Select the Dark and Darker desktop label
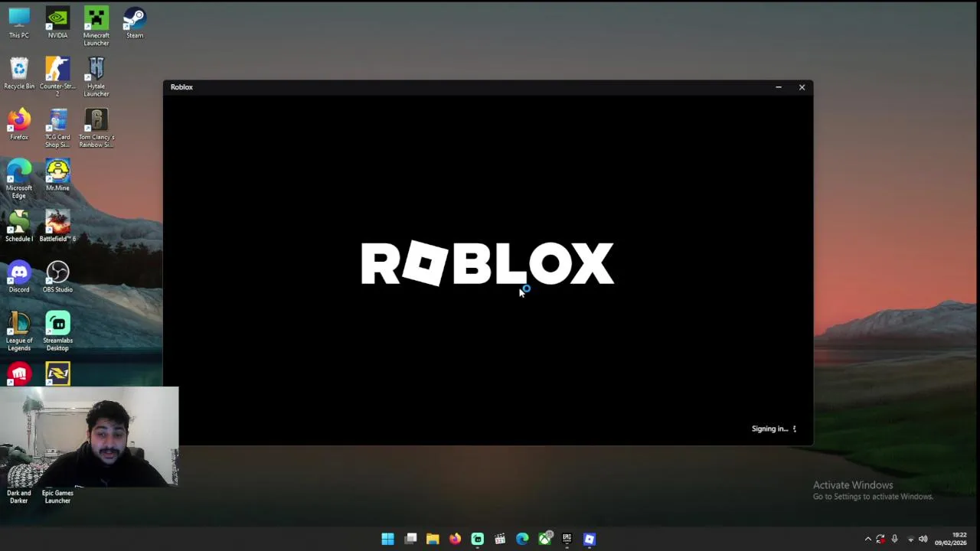 click(19, 497)
